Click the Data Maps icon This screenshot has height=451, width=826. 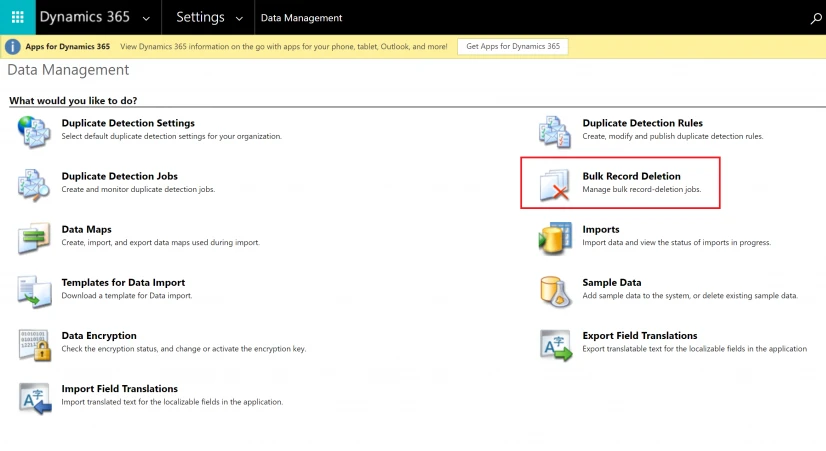pos(34,238)
